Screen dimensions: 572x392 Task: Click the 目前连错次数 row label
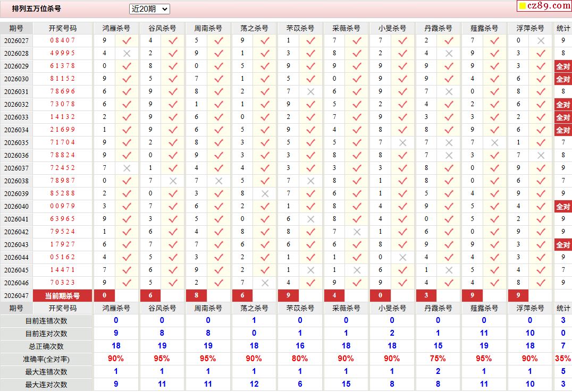(x=46, y=321)
